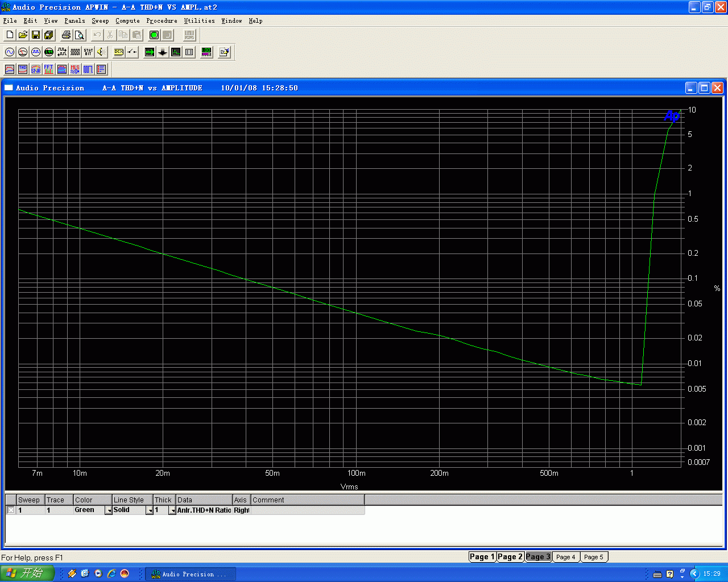The image size is (728, 582).
Task: Save test with the single floppy disk icon
Action: pos(36,35)
